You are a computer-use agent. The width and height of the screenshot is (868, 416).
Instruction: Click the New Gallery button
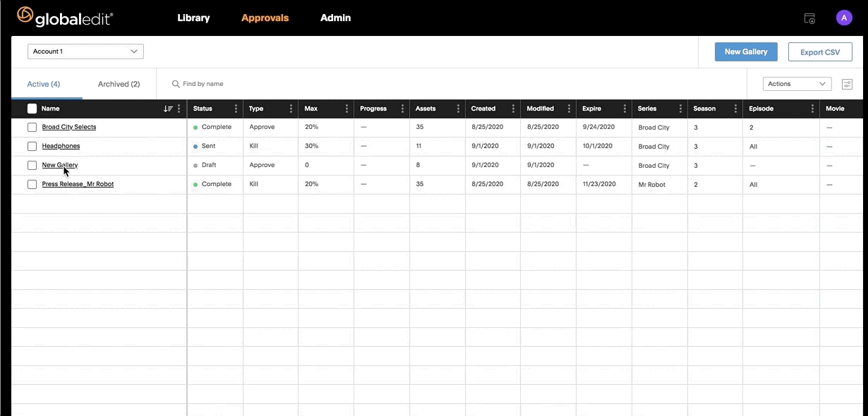(746, 51)
